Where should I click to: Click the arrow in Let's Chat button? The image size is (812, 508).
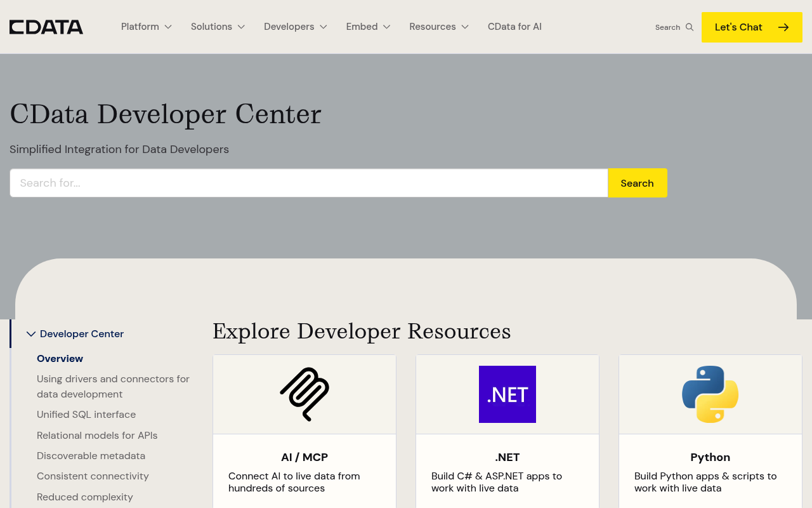click(x=783, y=27)
